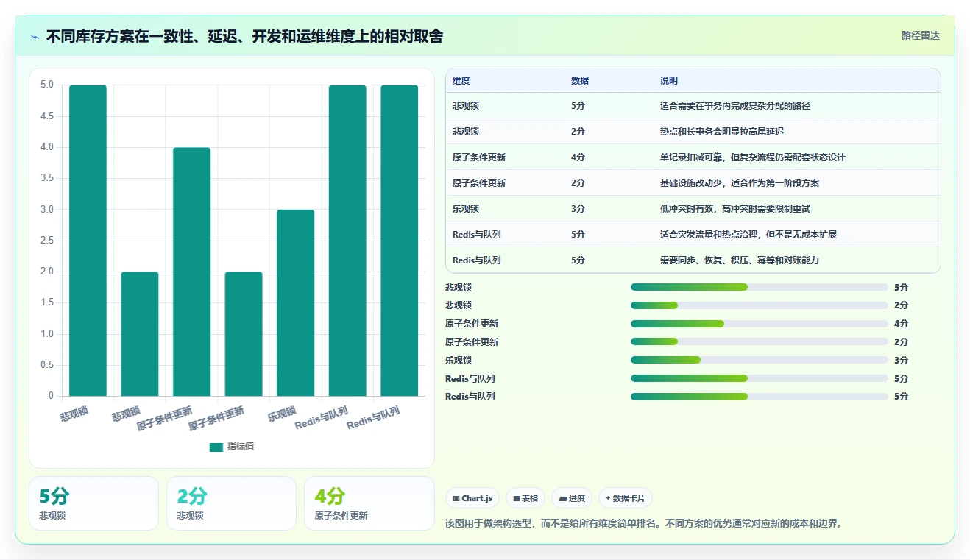Click the 3分 cell in the table
The width and height of the screenshot is (970, 560).
click(578, 208)
